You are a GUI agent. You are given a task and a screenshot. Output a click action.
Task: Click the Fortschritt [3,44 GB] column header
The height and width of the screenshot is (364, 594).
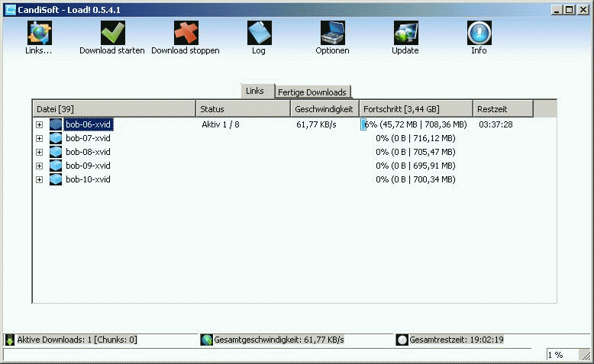(416, 109)
